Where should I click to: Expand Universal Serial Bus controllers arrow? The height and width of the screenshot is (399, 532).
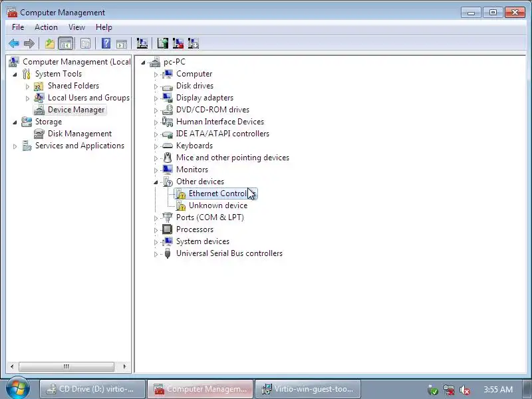[156, 254]
